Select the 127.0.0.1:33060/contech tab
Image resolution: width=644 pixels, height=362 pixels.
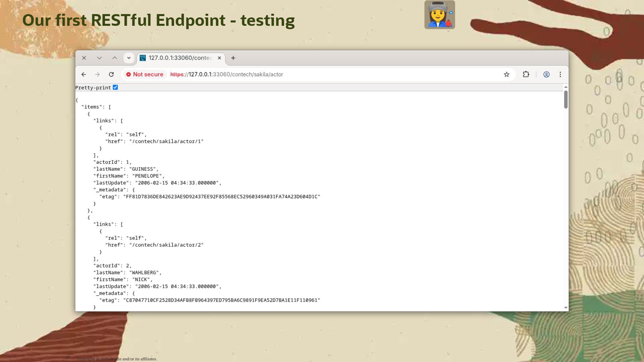pos(180,58)
